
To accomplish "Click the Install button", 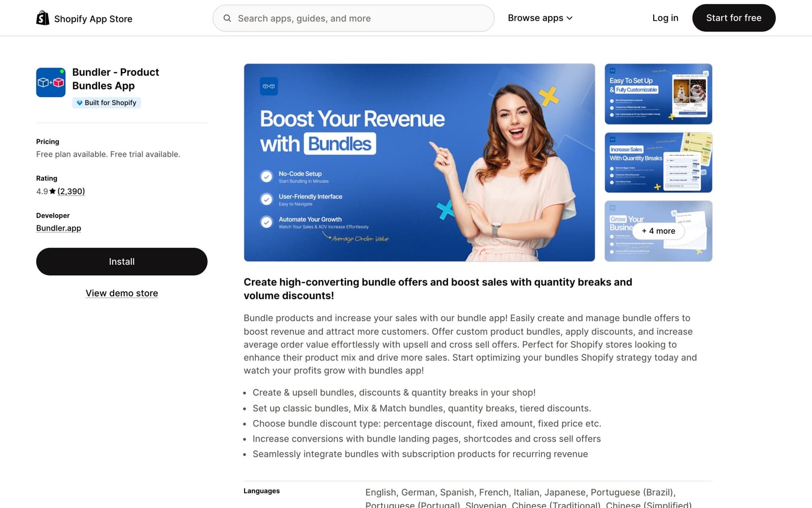I will 122,262.
